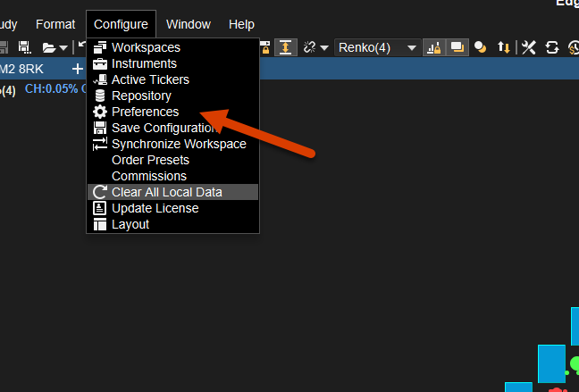This screenshot has height=392, width=579.
Task: Toggle the bar chart with lock button
Action: tap(433, 47)
